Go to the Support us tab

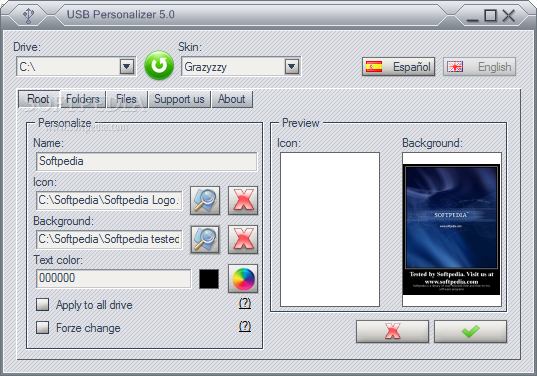179,99
